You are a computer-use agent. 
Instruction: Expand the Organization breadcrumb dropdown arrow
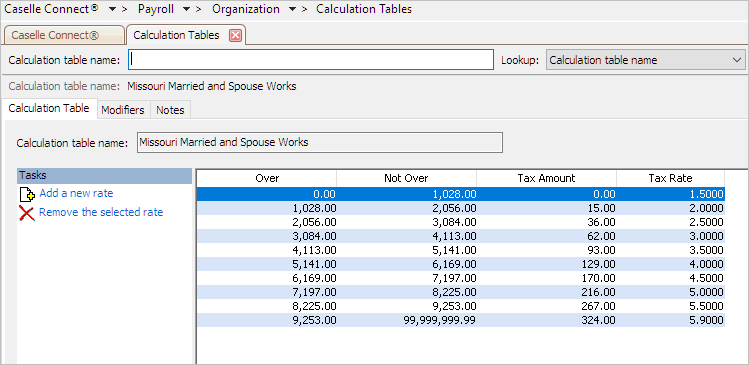click(x=293, y=10)
